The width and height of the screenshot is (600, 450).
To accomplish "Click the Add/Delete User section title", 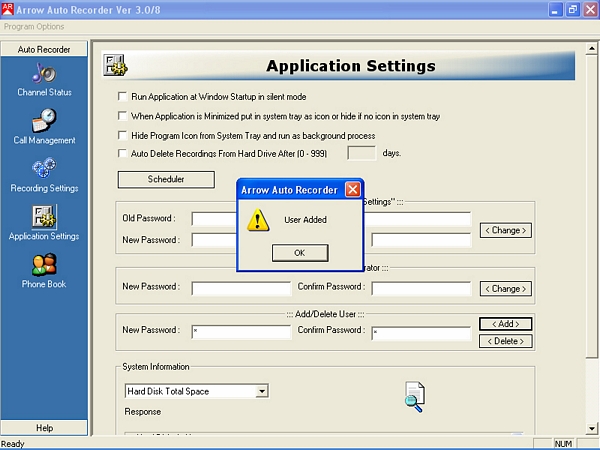I will [x=325, y=314].
